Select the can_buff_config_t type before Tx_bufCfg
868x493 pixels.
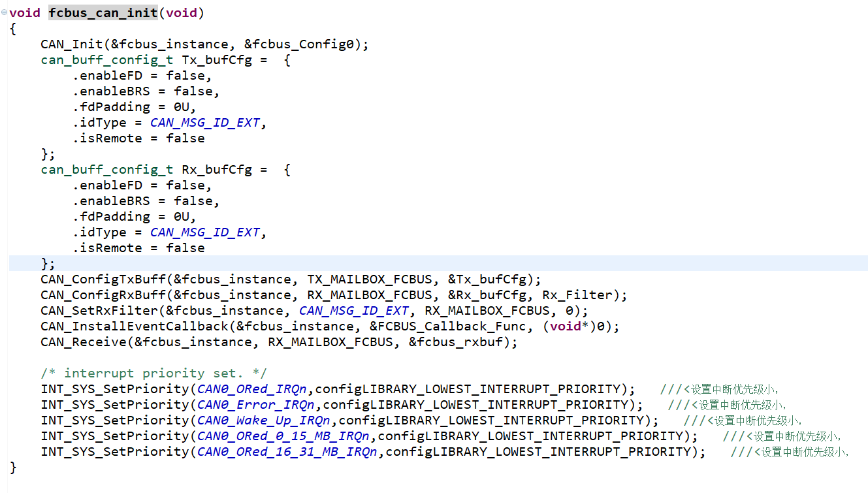click(x=106, y=59)
